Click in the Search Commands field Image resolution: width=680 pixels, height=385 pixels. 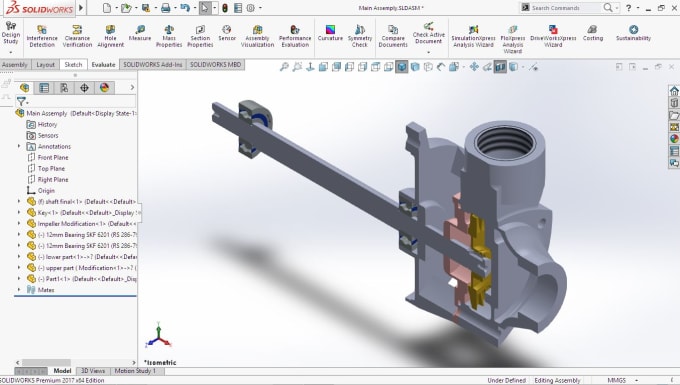point(565,8)
